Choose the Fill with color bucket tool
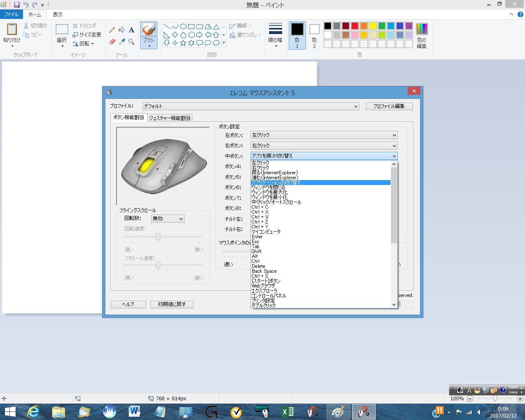 (x=122, y=30)
